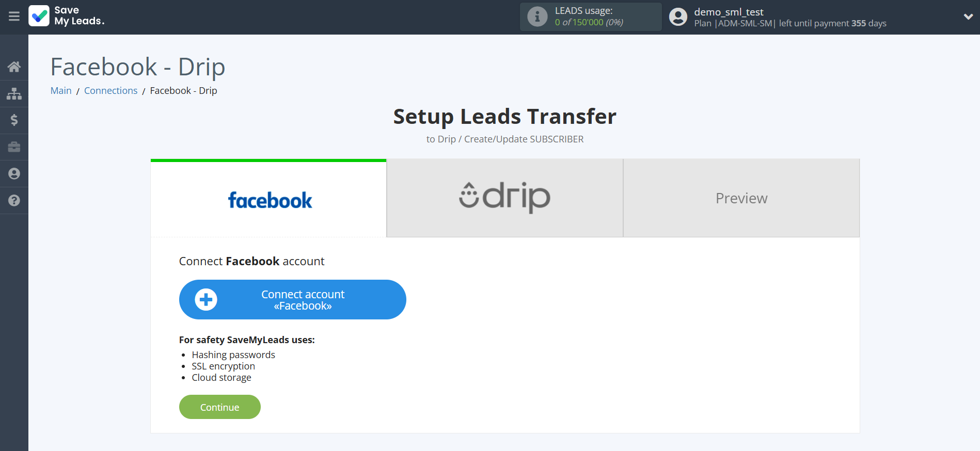Expand the account dropdown chevron
Screen dimensions: 980x451
coord(968,17)
